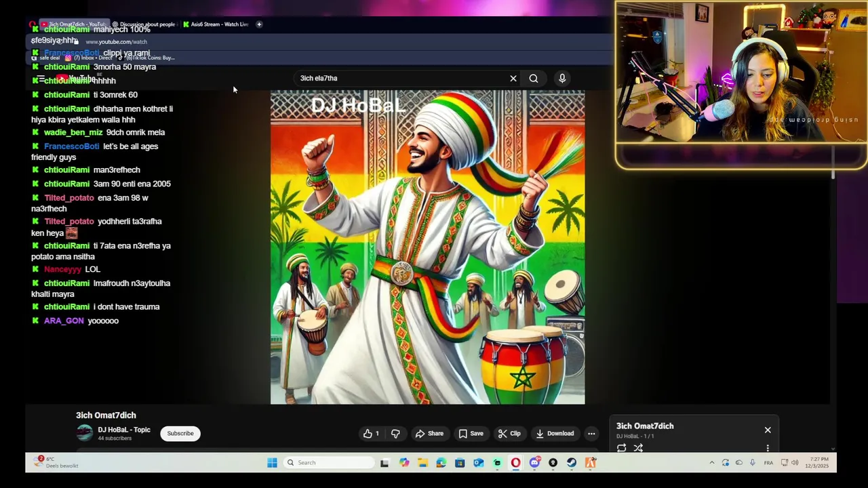Screen dimensions: 868x488
Task: Open the FRA keyboard language switcher
Action: [x=768, y=463]
